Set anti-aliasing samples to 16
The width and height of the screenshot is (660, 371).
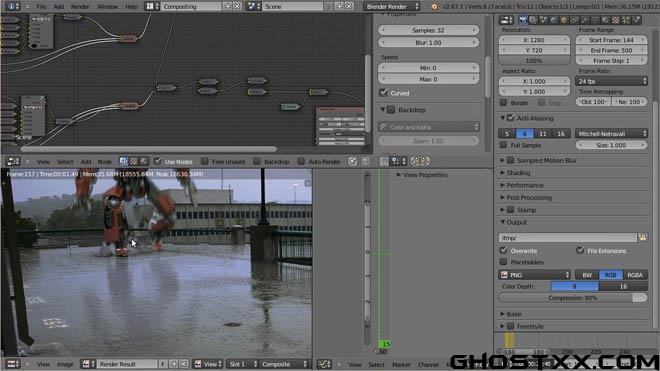tap(561, 133)
